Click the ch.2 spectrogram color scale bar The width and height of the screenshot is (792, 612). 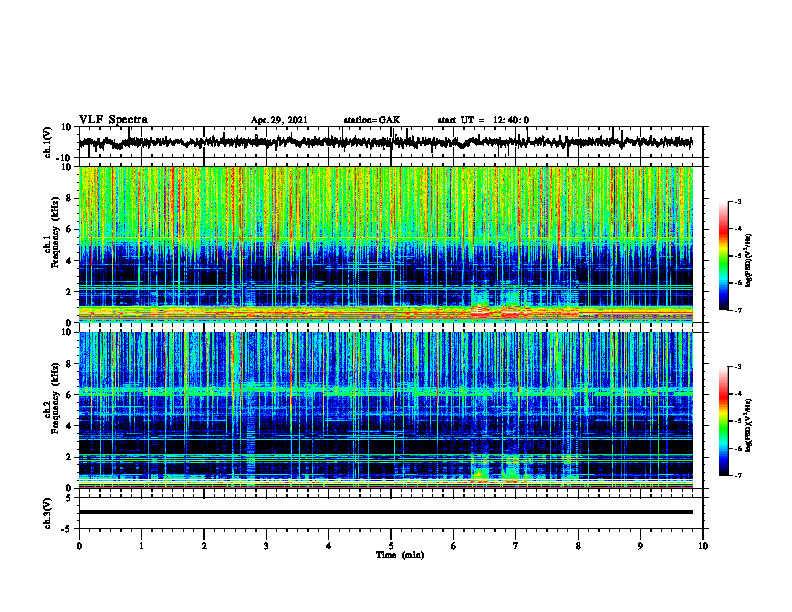click(x=723, y=421)
